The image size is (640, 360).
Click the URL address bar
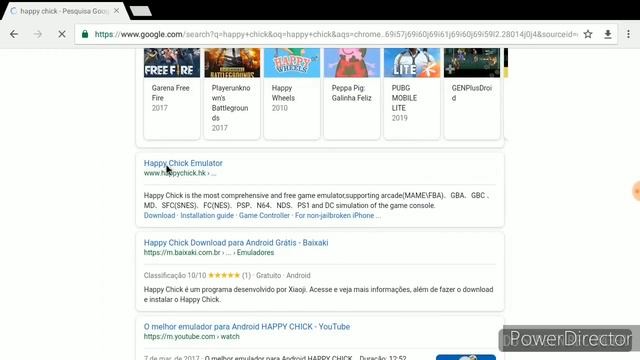[336, 34]
